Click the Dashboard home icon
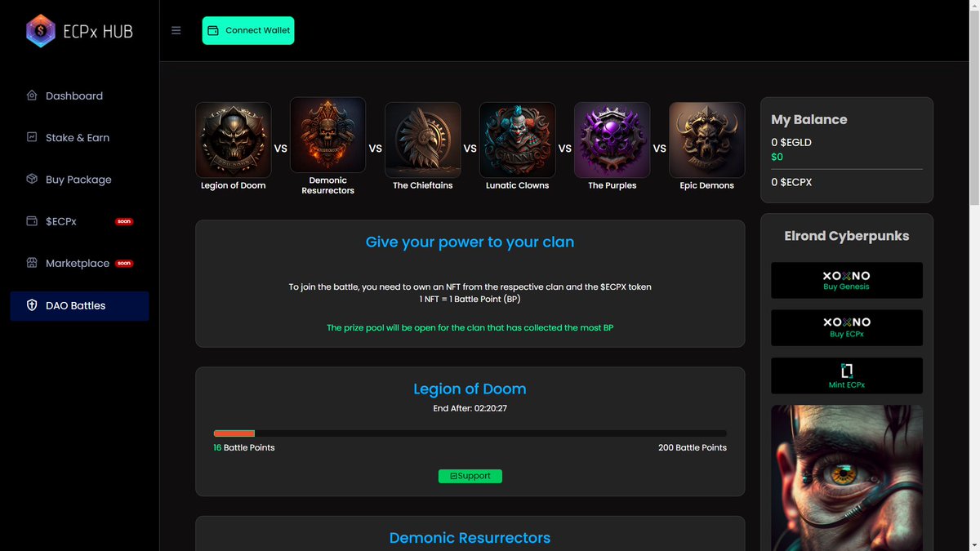The height and width of the screenshot is (551, 980). [x=32, y=96]
